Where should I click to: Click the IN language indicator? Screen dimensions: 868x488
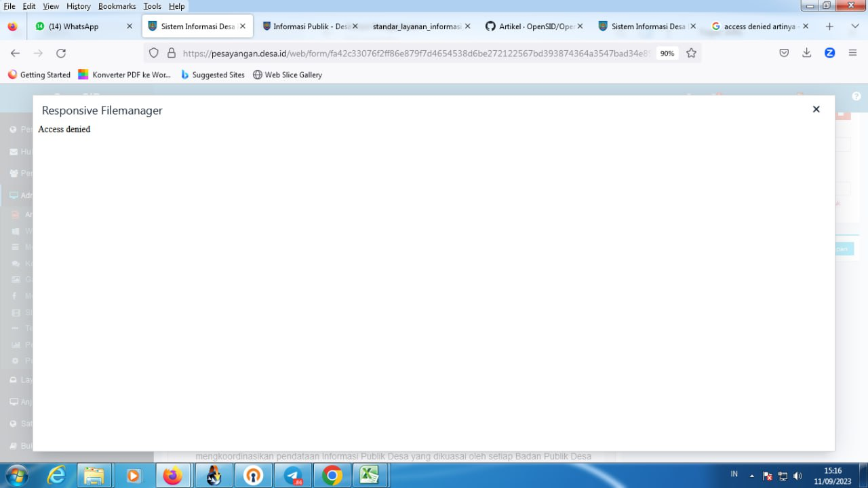(734, 474)
